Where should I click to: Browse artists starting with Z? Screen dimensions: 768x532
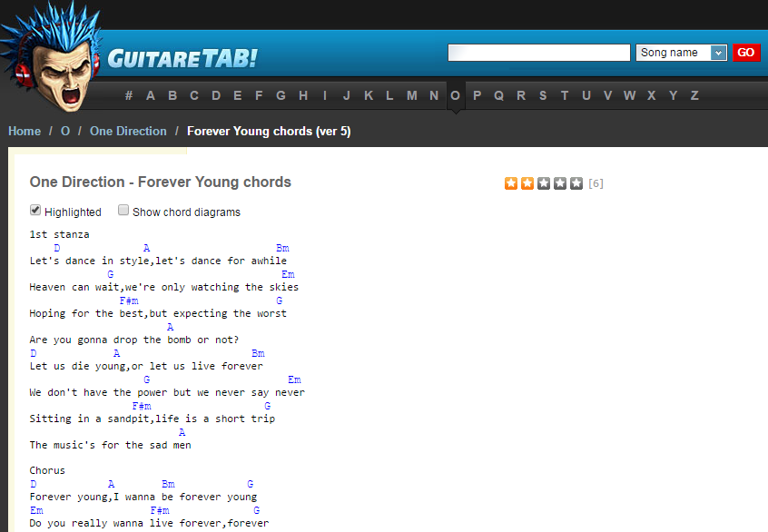[694, 95]
